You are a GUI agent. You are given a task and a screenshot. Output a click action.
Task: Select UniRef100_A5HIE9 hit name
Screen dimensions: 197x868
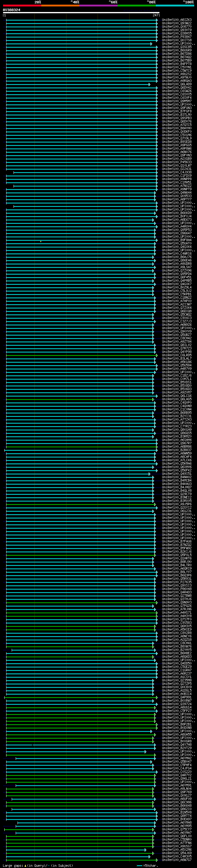176,629
